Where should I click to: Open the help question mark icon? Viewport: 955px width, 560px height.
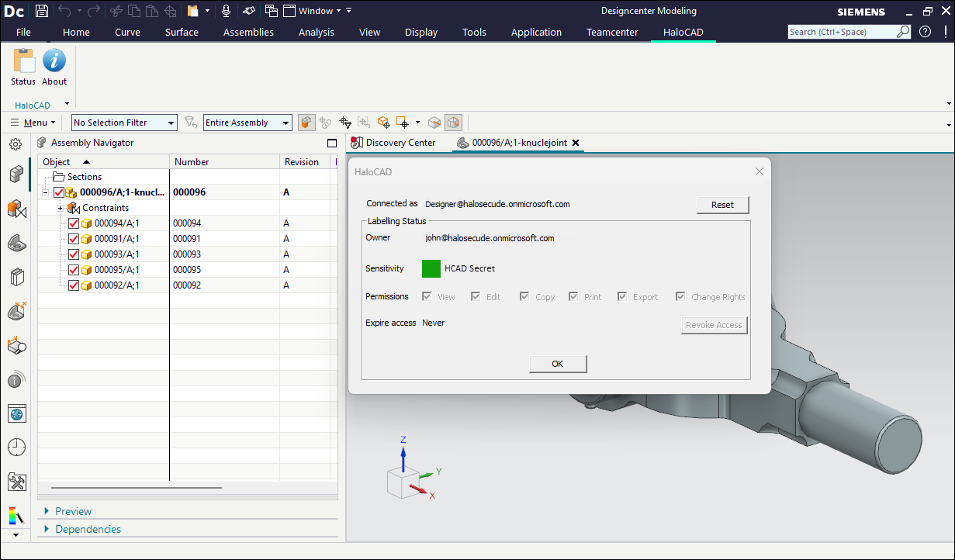click(x=925, y=32)
